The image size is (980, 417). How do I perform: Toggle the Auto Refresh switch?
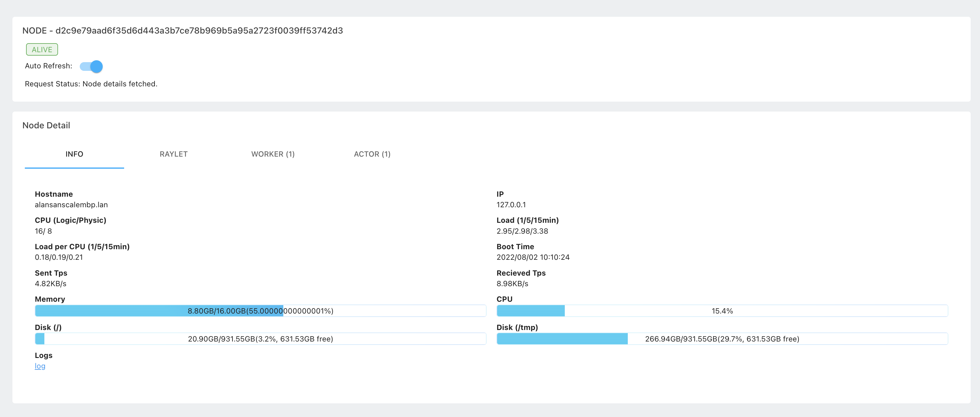tap(91, 66)
